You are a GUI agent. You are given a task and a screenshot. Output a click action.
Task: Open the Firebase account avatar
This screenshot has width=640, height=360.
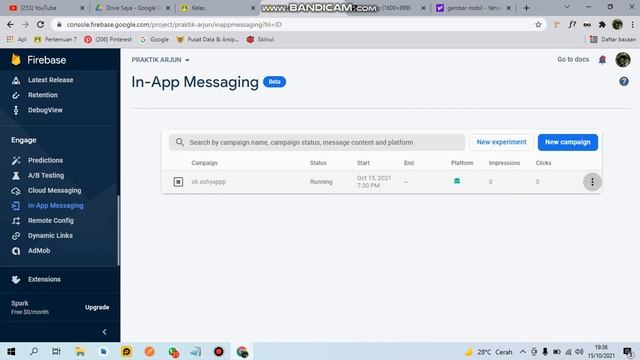coord(623,60)
